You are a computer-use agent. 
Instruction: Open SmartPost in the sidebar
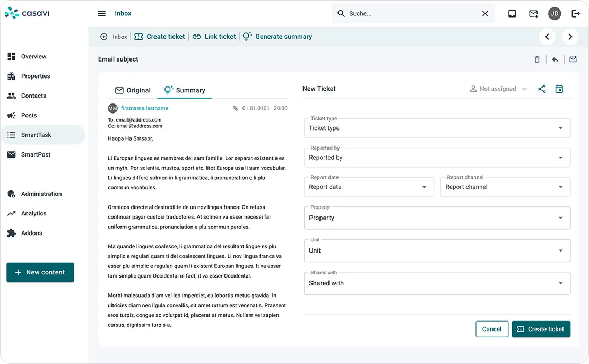[36, 155]
